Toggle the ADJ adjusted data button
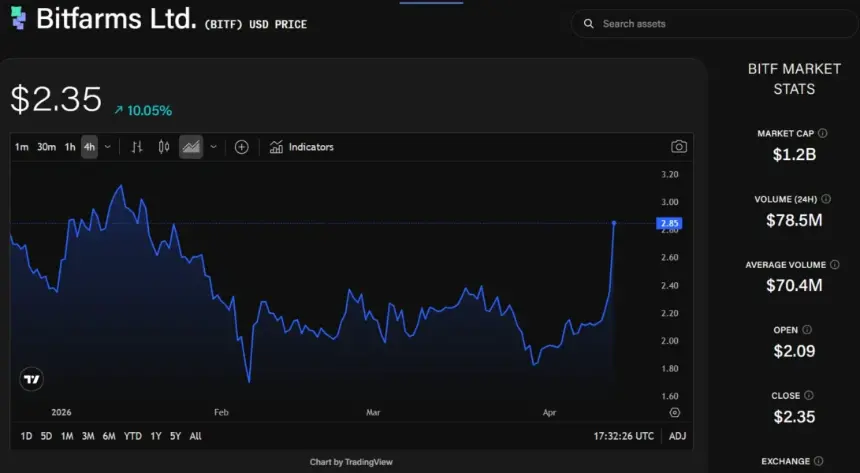 [x=677, y=436]
